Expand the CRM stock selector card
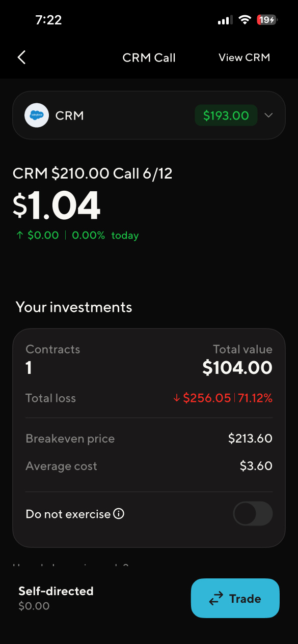298x644 pixels. (x=149, y=115)
